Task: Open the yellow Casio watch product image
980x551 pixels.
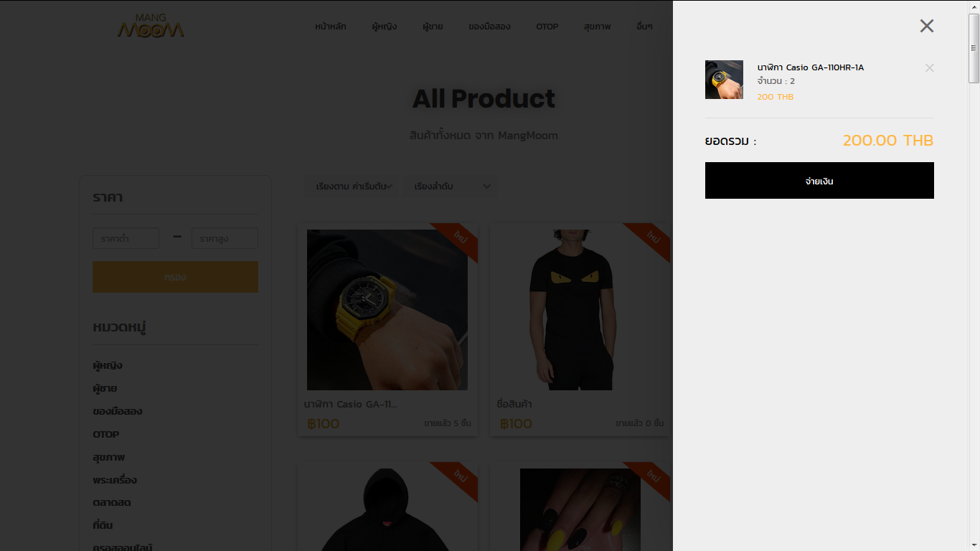Action: coord(387,310)
